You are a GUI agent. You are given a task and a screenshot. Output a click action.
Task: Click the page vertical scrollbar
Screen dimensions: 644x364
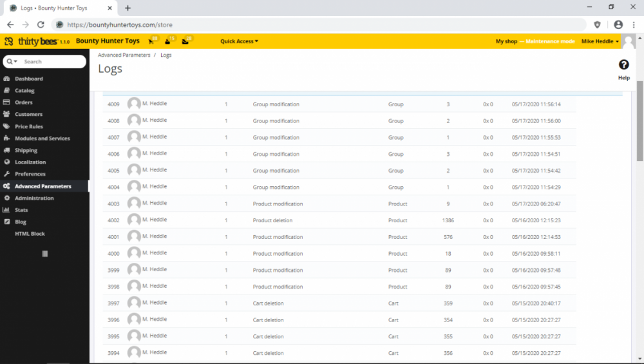point(639,122)
